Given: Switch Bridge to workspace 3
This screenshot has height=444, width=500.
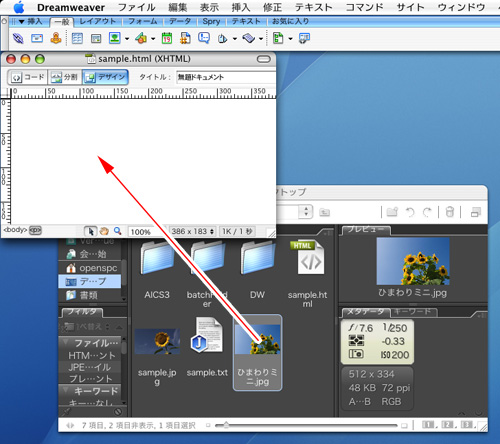Looking at the screenshot, I should pyautogui.click(x=467, y=425).
